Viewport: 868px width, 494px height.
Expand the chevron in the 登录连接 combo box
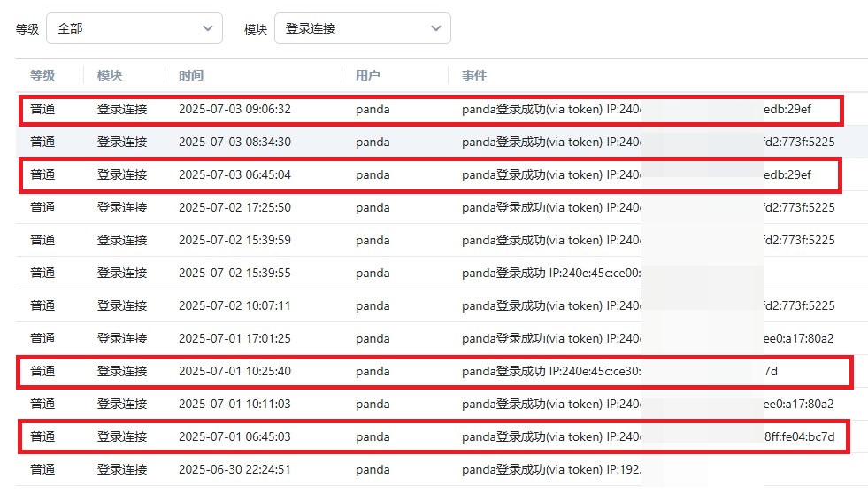point(436,28)
